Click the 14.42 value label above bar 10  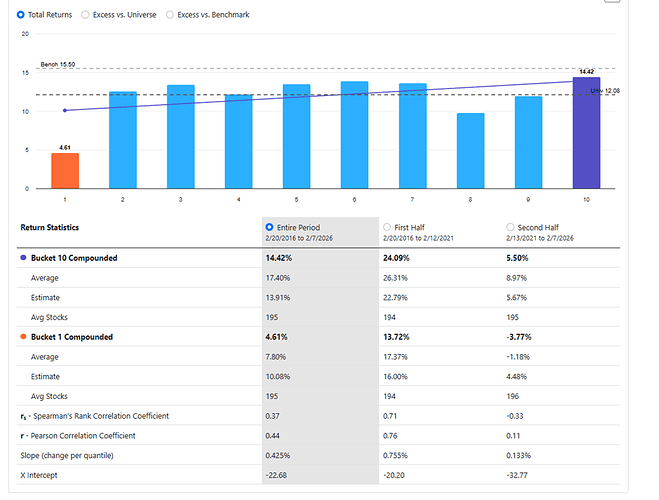pyautogui.click(x=586, y=72)
